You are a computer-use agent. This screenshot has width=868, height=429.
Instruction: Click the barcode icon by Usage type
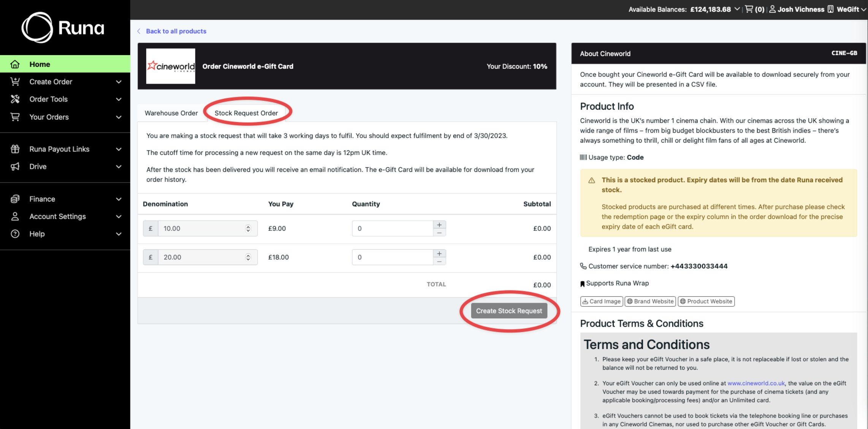pos(583,157)
